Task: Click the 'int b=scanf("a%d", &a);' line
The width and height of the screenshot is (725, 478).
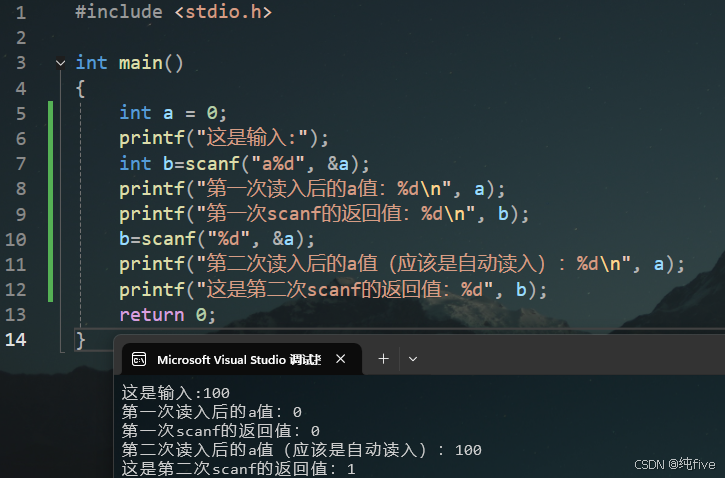Action: 245,164
